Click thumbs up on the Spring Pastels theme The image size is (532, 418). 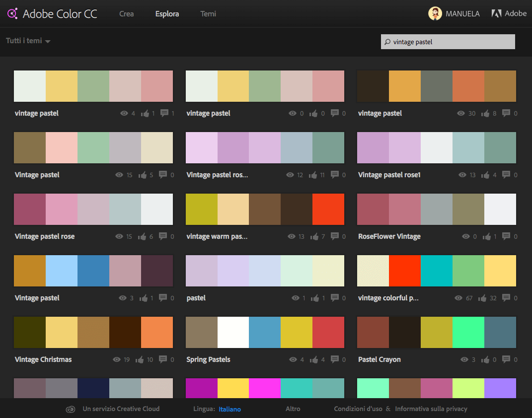(313, 359)
